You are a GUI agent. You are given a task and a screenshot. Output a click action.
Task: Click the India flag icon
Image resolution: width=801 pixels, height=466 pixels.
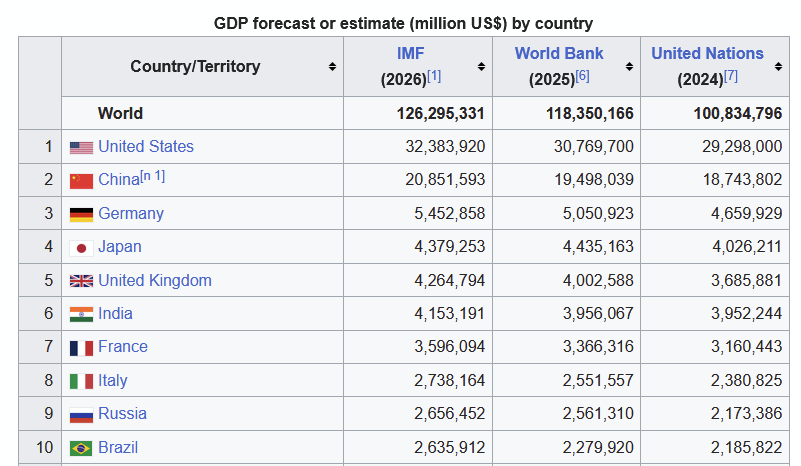point(81,314)
